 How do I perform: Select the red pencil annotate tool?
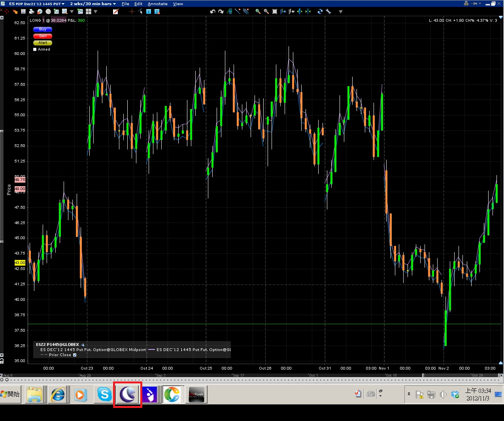116,11
